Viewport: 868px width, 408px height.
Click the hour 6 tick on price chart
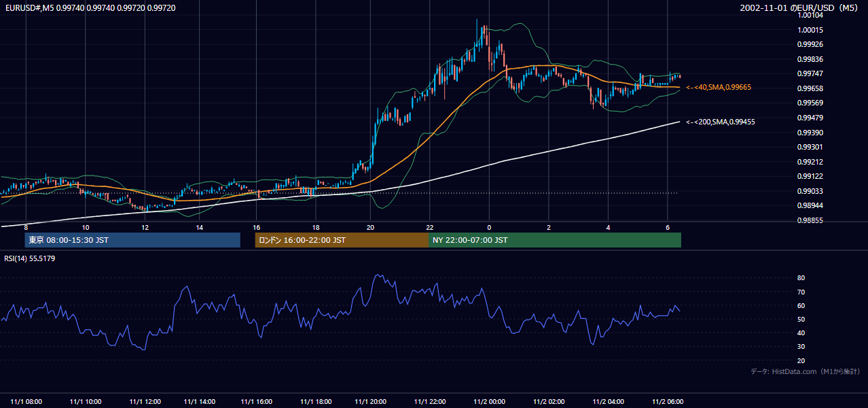click(668, 227)
